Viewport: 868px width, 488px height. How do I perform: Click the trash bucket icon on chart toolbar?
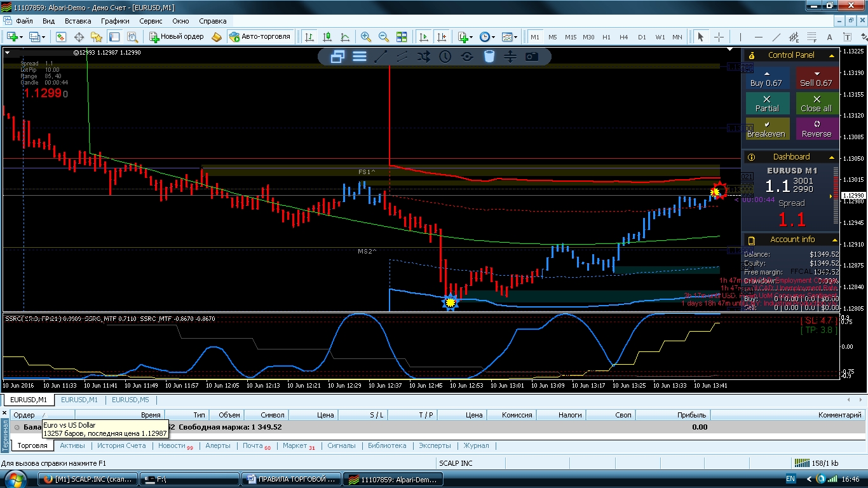(x=489, y=57)
